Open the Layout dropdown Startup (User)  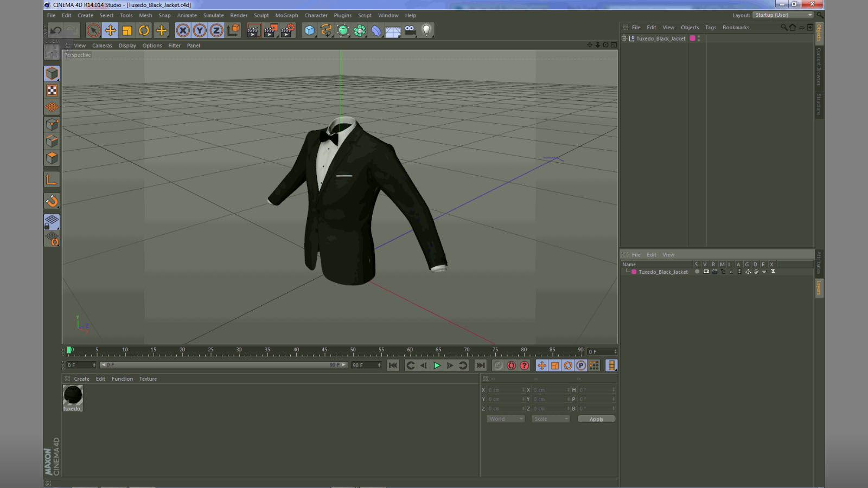click(783, 15)
